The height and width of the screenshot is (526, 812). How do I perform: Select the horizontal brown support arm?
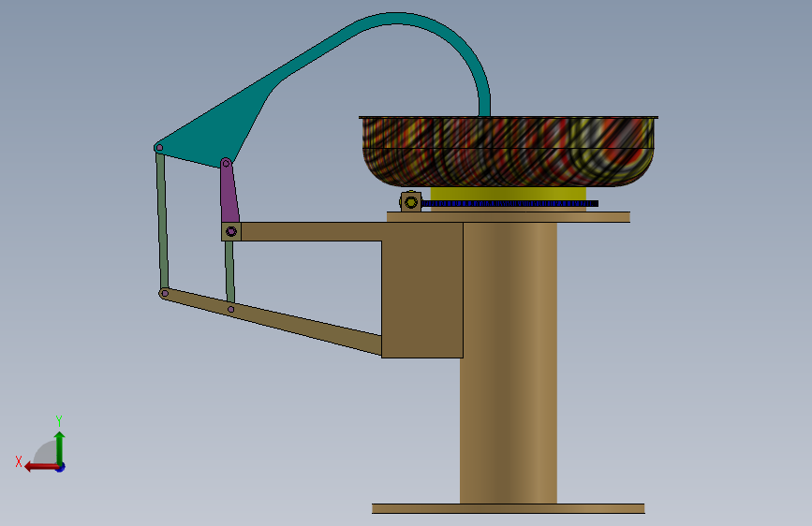311,231
